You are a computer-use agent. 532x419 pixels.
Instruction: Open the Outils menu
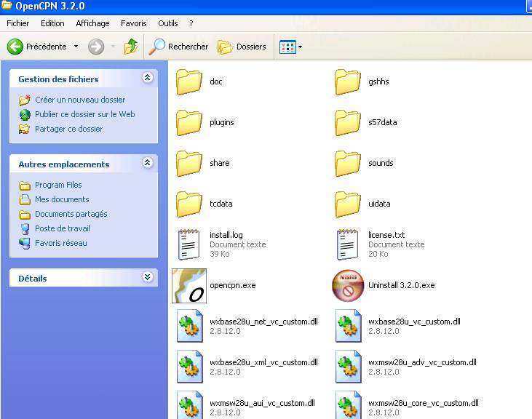pyautogui.click(x=167, y=23)
